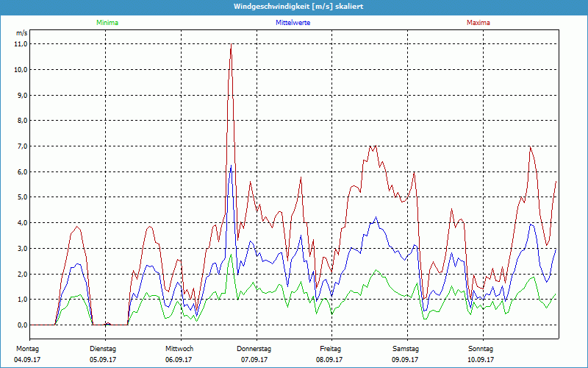Click the 'Samstag' day label
588x368 pixels.
click(406, 349)
